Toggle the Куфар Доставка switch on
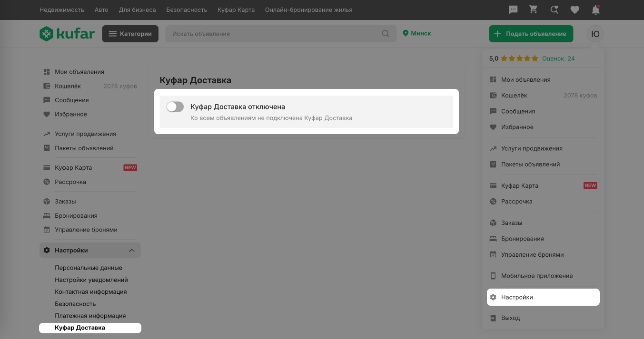The height and width of the screenshot is (339, 644). pos(175,107)
